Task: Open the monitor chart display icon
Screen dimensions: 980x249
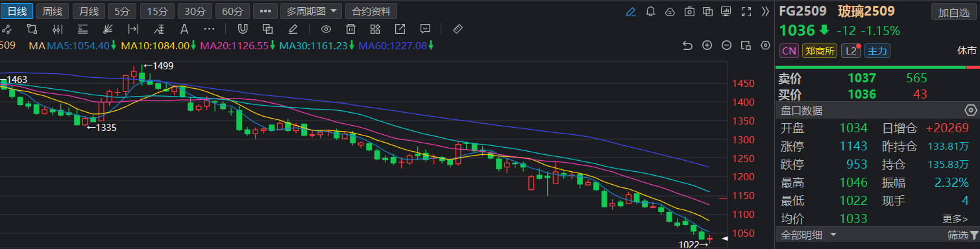Action: pyautogui.click(x=726, y=11)
